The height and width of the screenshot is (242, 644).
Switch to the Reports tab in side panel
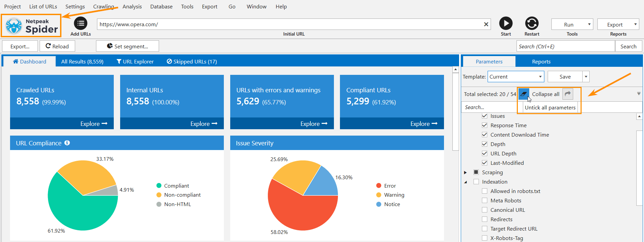tap(541, 61)
